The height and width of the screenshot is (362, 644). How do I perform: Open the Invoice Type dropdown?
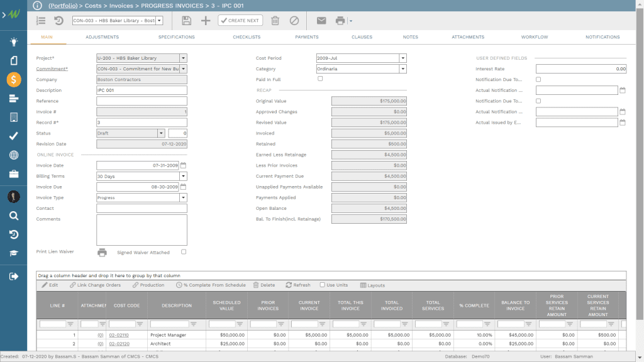pos(183,197)
